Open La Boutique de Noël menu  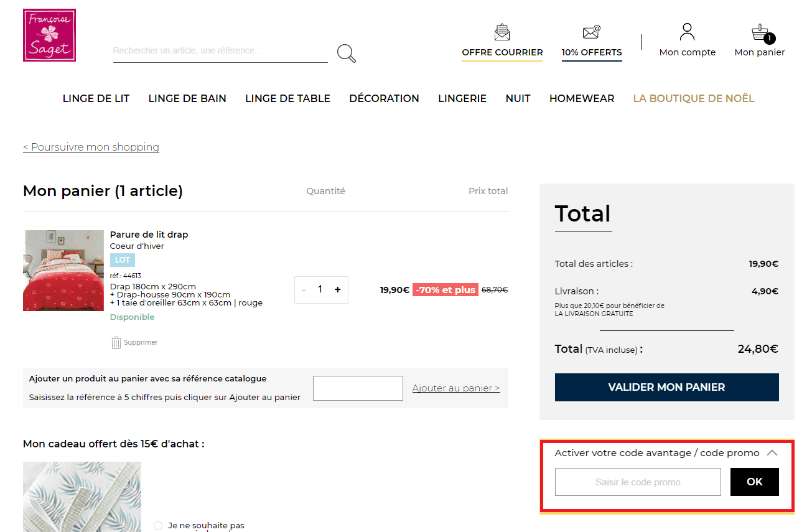click(693, 98)
